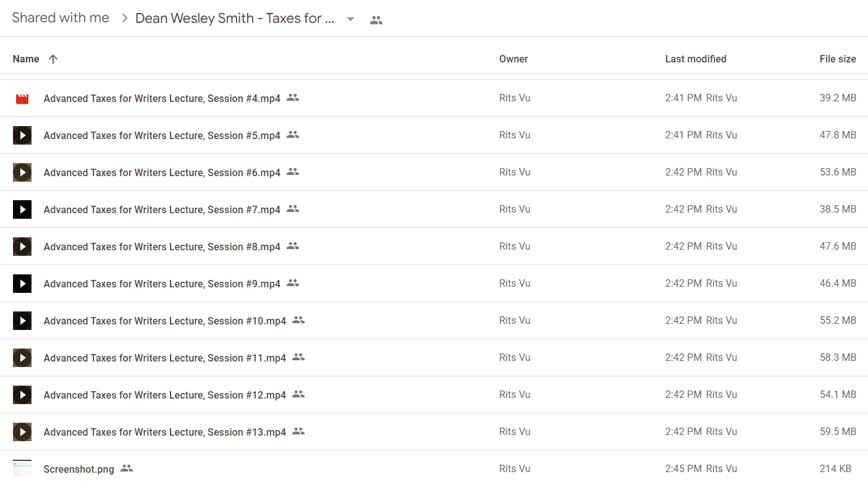Click owner Rits Vu in the Session #4.mp4 row
Image resolution: width=868 pixels, height=482 pixels.
point(515,98)
